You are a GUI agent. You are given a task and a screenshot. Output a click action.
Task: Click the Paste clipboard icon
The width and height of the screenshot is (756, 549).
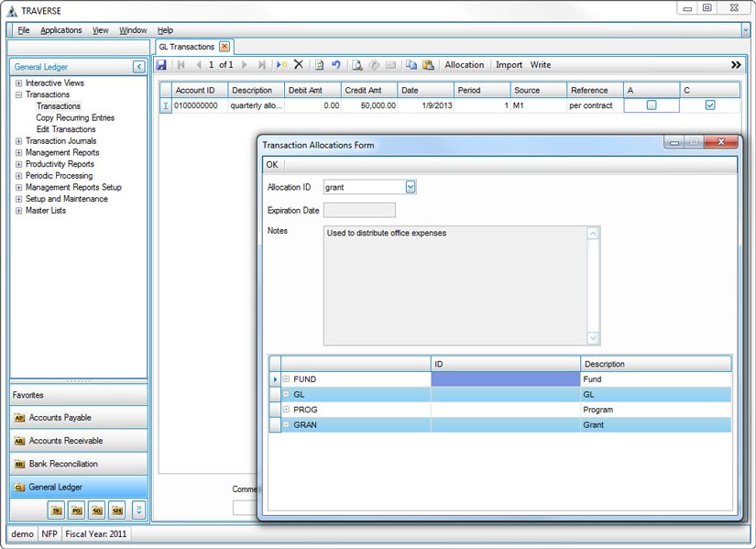(428, 65)
